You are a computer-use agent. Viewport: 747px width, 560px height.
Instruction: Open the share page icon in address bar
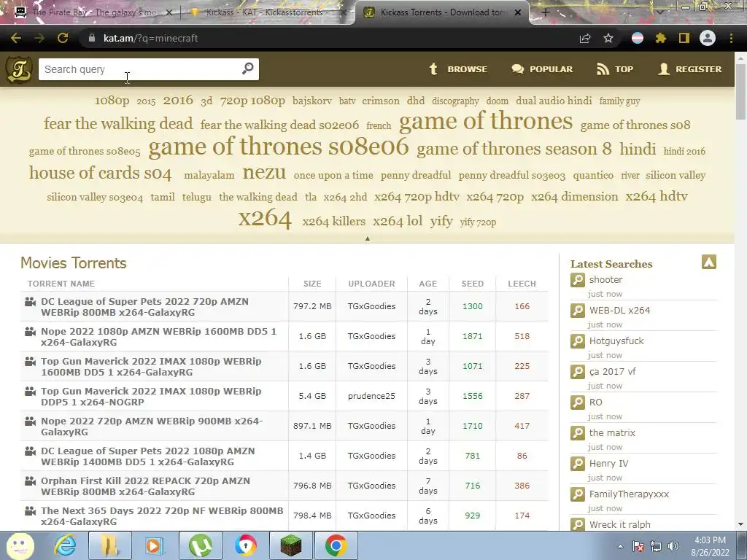pyautogui.click(x=585, y=38)
